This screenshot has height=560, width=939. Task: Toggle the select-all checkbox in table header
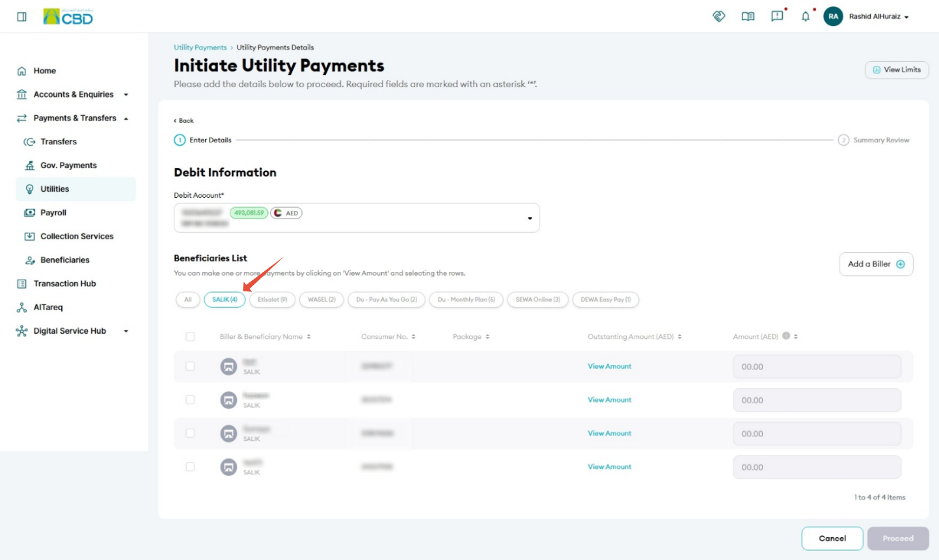point(190,336)
